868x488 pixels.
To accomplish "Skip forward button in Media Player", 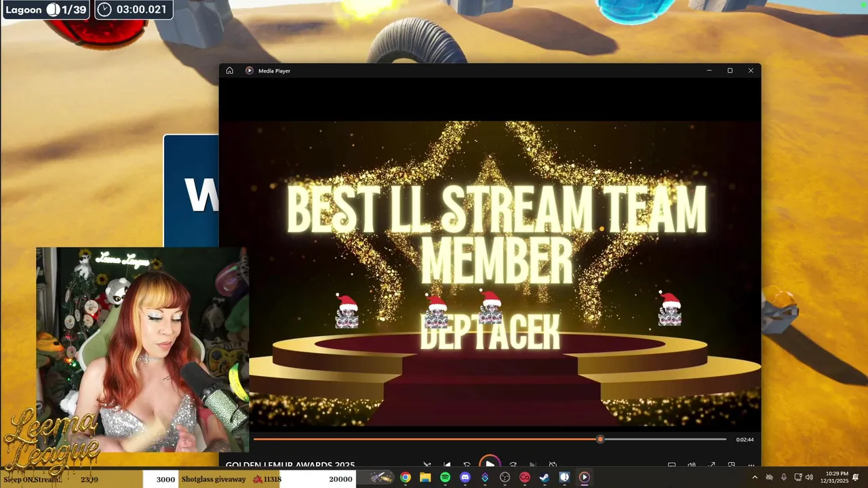I will pos(513,466).
